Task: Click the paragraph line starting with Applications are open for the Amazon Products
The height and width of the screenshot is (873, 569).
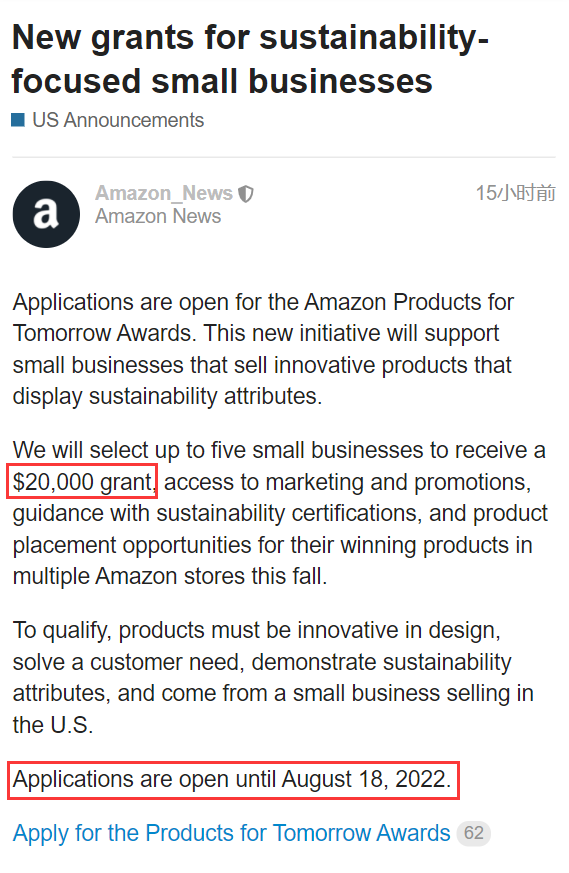Action: [263, 302]
